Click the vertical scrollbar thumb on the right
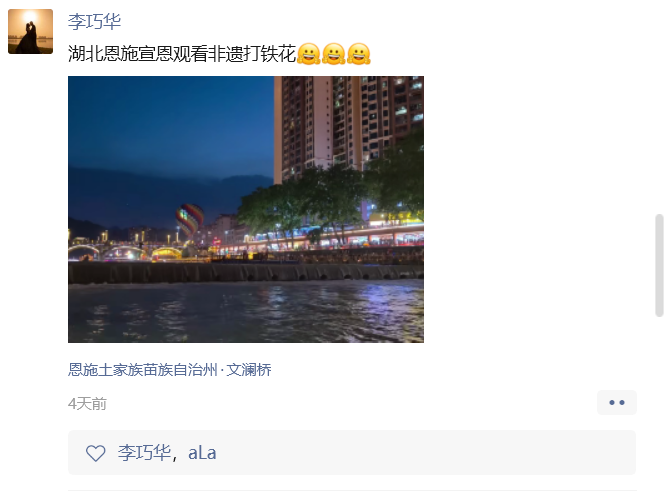664x492 pixels. tap(659, 265)
